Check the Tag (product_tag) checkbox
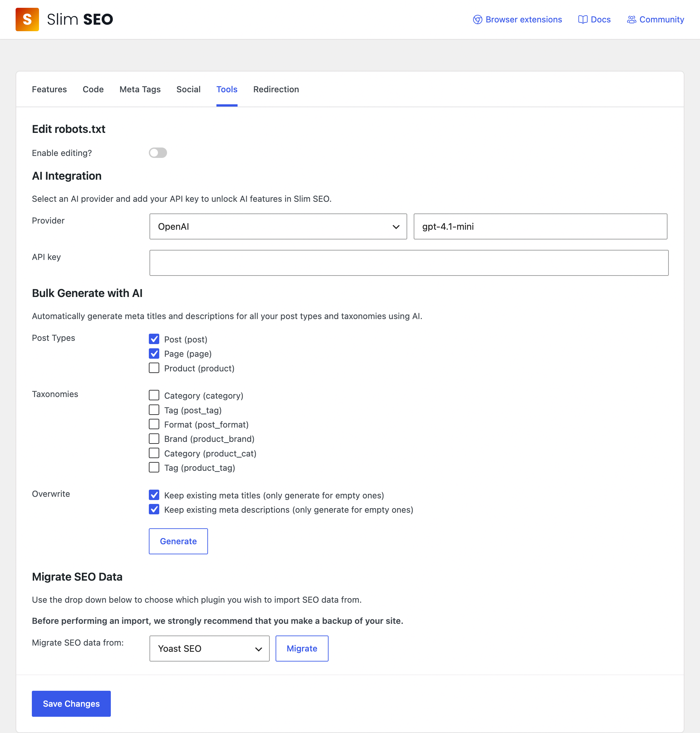Image resolution: width=700 pixels, height=733 pixels. [154, 468]
